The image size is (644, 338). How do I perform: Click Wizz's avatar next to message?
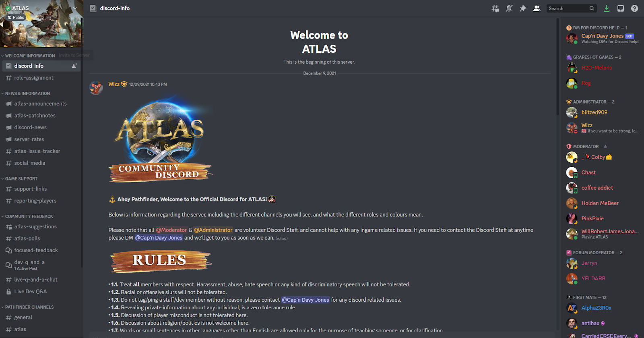(x=96, y=88)
